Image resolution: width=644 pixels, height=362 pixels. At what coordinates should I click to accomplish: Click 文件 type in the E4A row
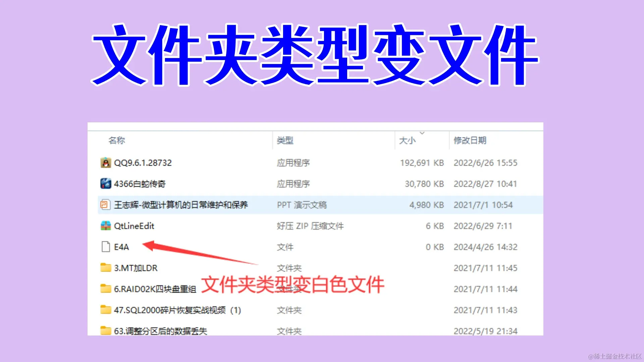pyautogui.click(x=285, y=247)
